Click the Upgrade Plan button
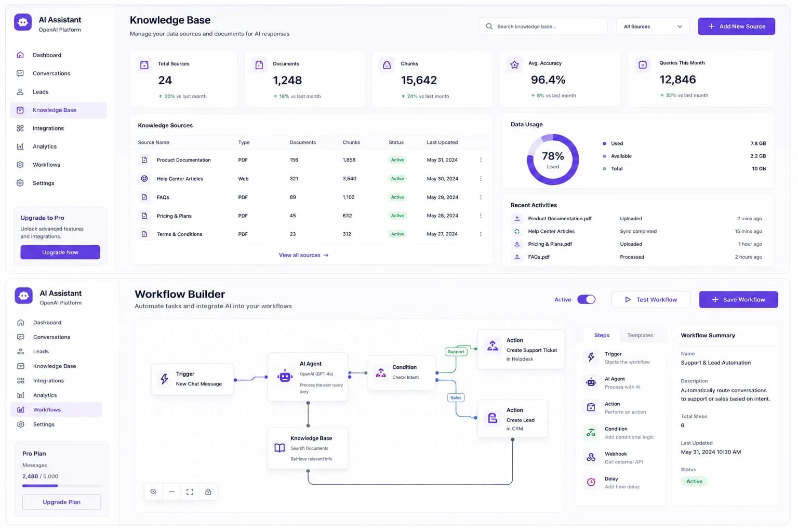 pos(61,502)
